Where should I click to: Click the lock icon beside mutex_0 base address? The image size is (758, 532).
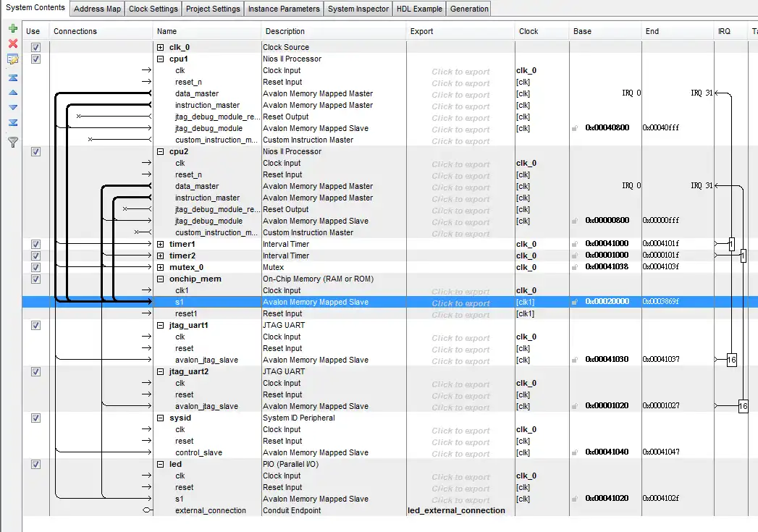point(575,267)
